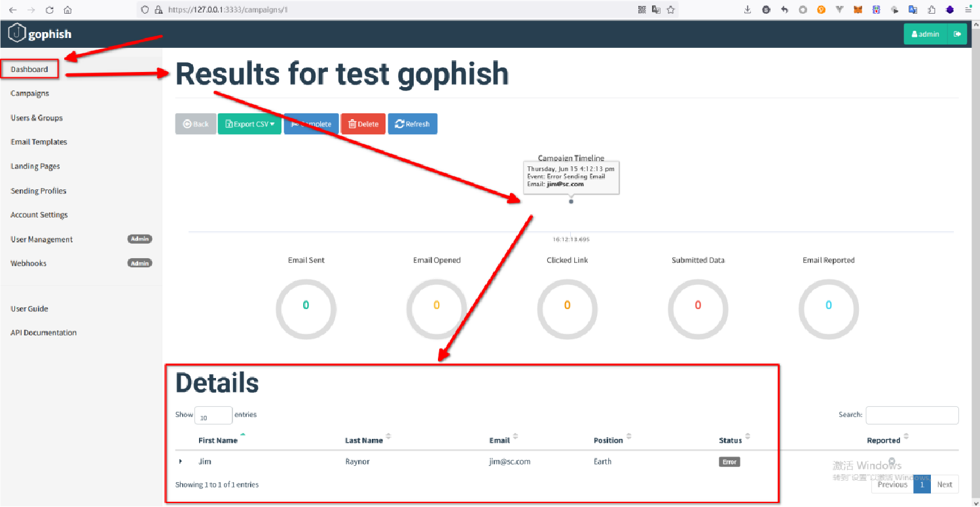The width and height of the screenshot is (980, 507).
Task: Open Campaigns in the sidebar
Action: [x=30, y=94]
